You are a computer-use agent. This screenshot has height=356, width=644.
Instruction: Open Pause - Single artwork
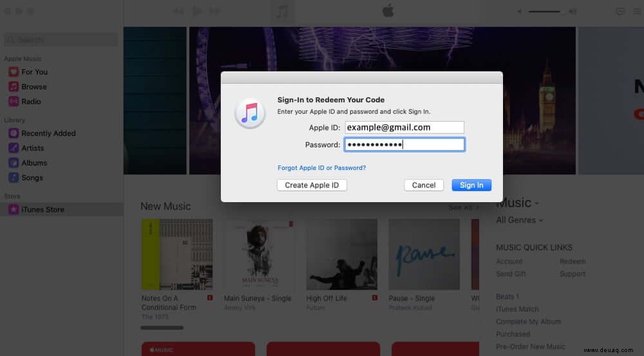pos(424,254)
